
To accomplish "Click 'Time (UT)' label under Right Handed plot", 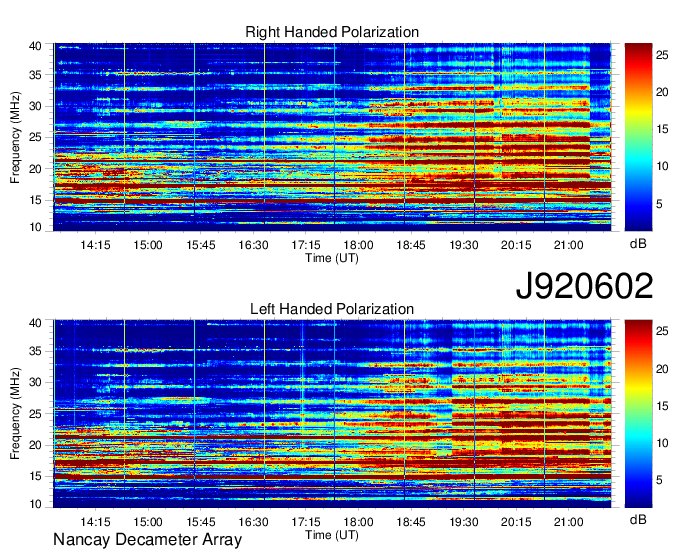I will tap(332, 258).
